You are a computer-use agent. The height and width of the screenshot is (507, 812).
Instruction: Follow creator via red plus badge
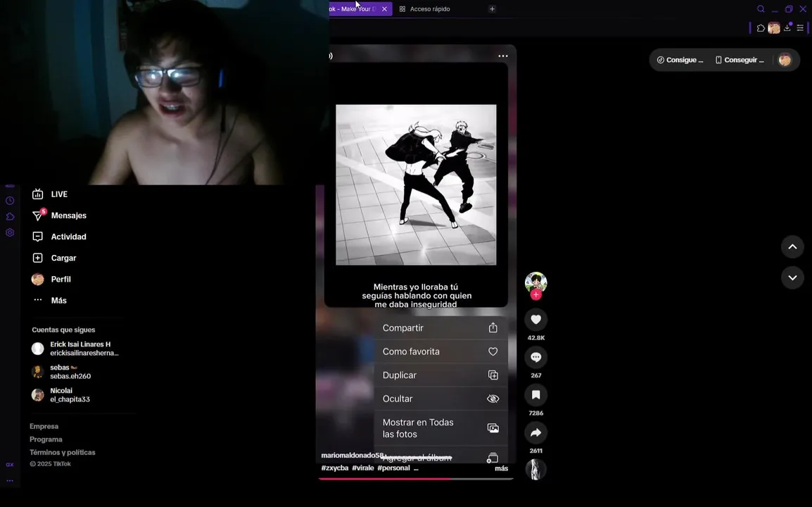coord(536,295)
